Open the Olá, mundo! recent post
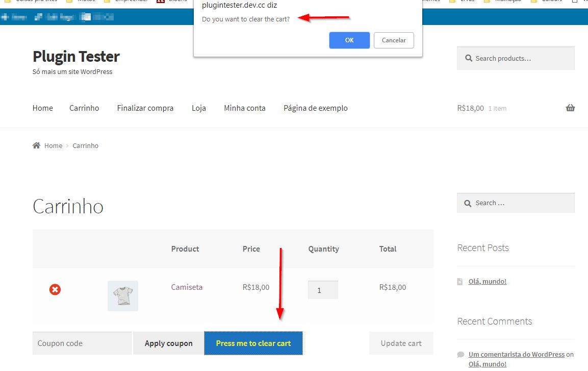The height and width of the screenshot is (371, 588). [x=488, y=281]
